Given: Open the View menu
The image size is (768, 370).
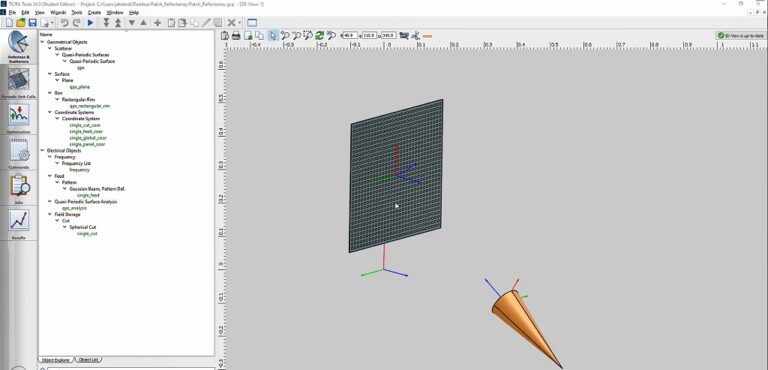Looking at the screenshot, I should click(x=40, y=12).
